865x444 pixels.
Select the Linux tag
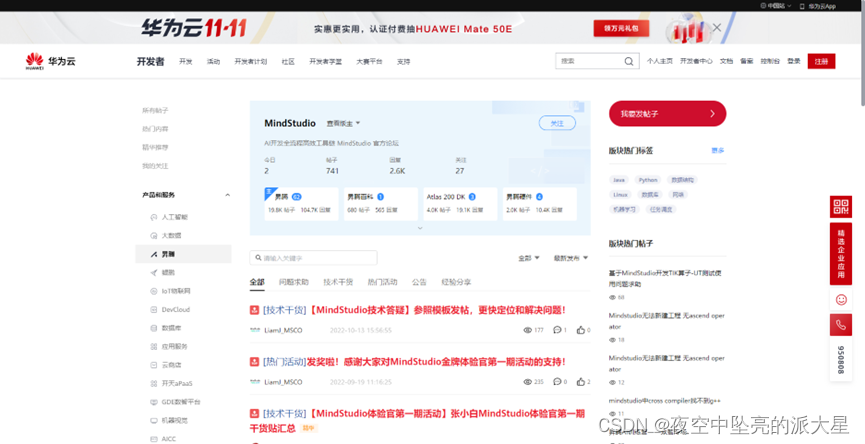click(621, 195)
